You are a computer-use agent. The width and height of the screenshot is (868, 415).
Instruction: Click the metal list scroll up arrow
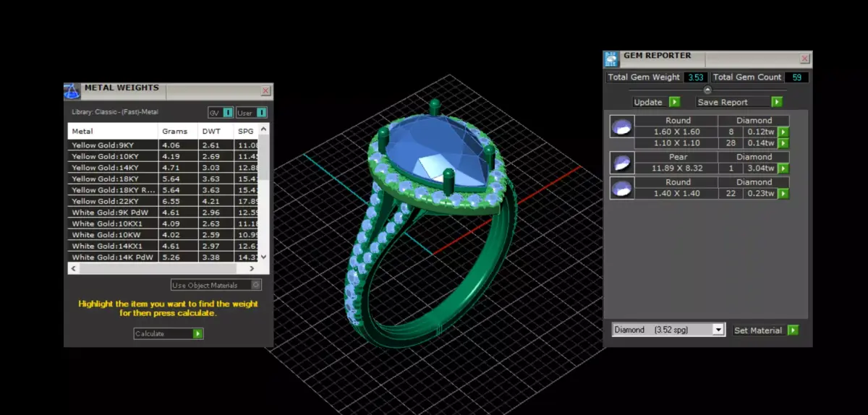pos(264,128)
